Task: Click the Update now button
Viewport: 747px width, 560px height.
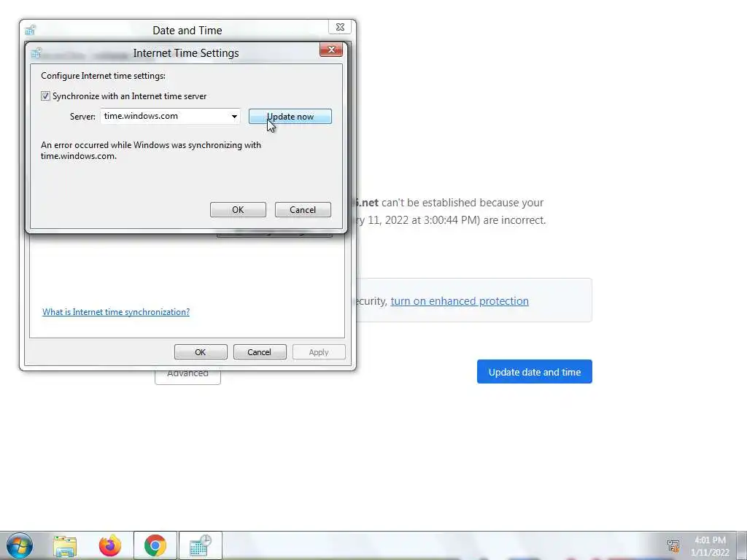Action: coord(290,117)
